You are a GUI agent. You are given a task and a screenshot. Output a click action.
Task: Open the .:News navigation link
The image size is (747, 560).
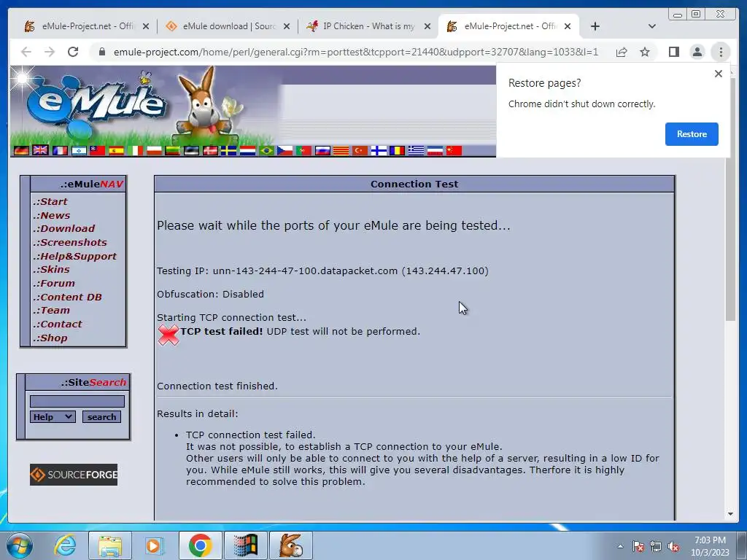tap(52, 215)
